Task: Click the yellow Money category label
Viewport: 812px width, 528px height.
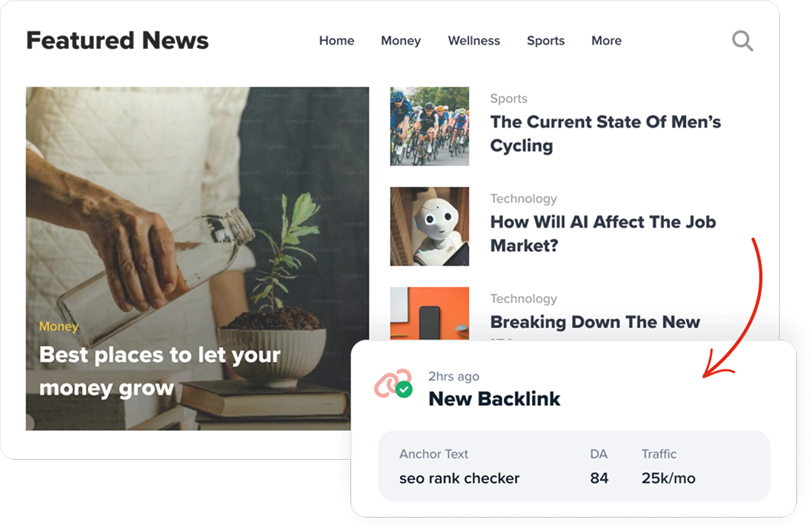Action: pos(59,326)
